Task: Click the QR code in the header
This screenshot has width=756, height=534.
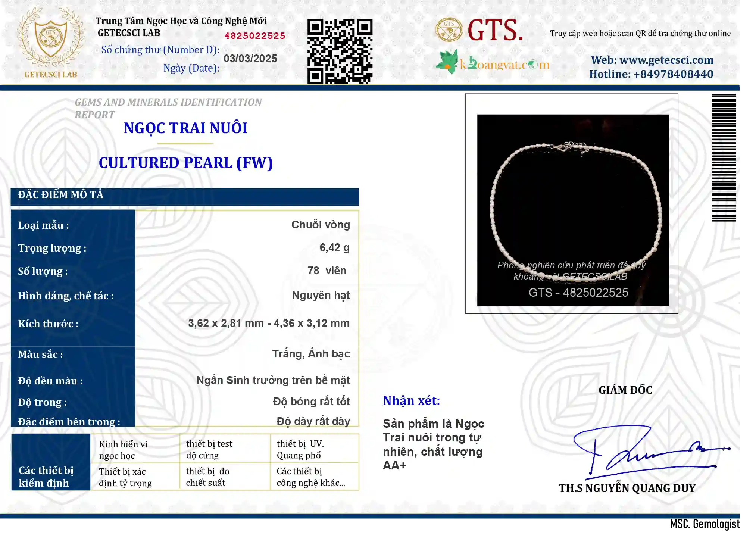Action: click(x=340, y=51)
